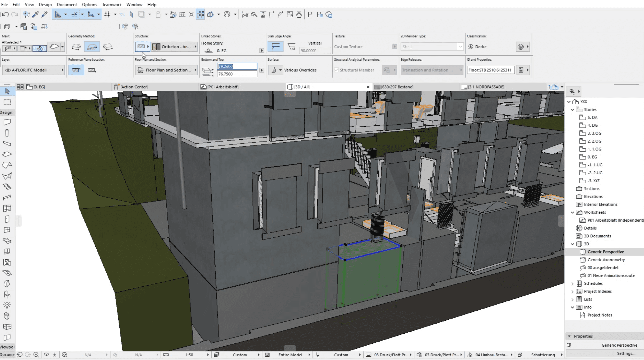Click the top elevation field 79.2600
Viewport: 644px width, 360px height.
(x=237, y=66)
